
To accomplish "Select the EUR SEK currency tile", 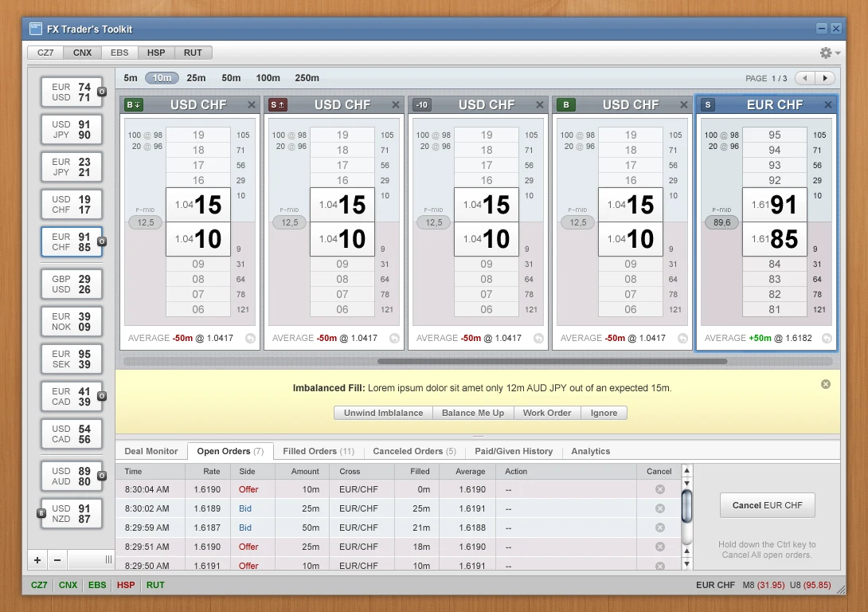I will 72,359.
